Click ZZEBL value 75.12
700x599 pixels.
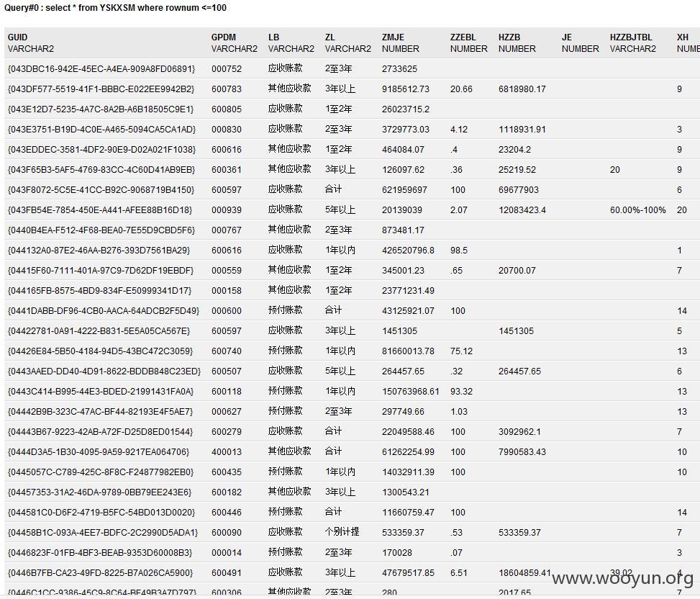(461, 351)
